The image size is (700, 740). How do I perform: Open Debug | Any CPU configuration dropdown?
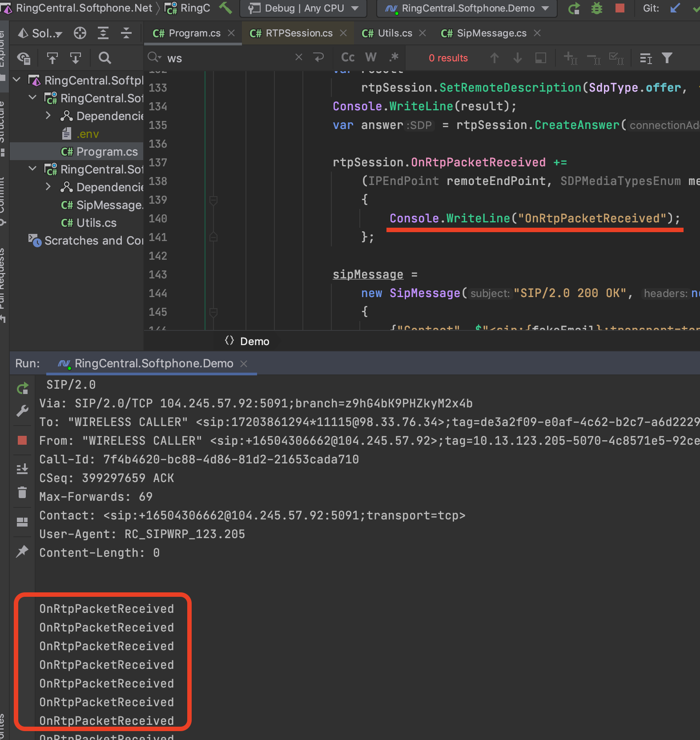pos(303,8)
